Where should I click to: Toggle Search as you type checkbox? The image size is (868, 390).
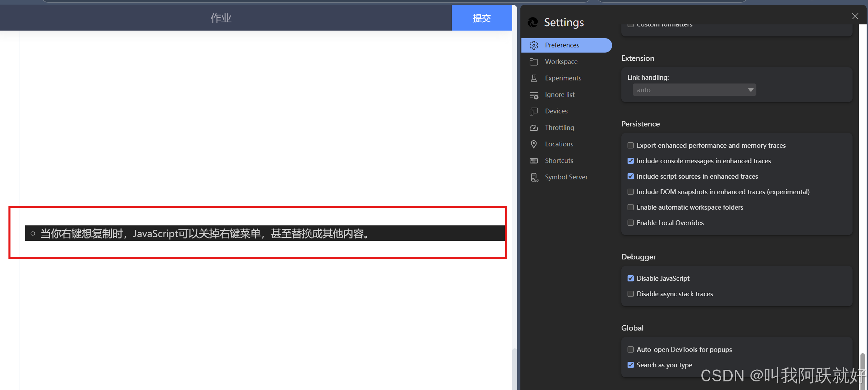tap(630, 365)
